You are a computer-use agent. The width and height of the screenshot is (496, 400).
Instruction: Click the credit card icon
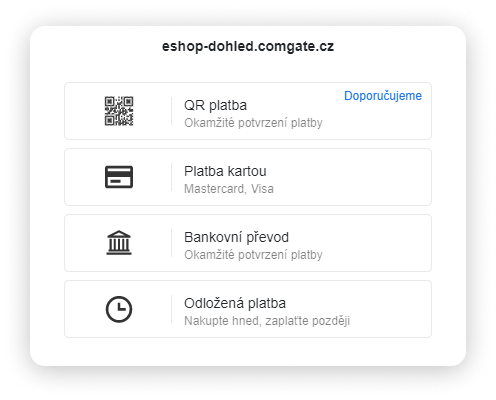point(119,177)
